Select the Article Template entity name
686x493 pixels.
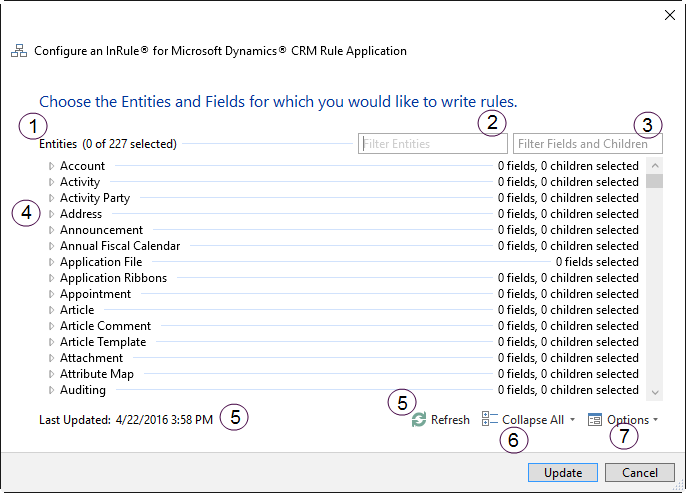tap(103, 342)
